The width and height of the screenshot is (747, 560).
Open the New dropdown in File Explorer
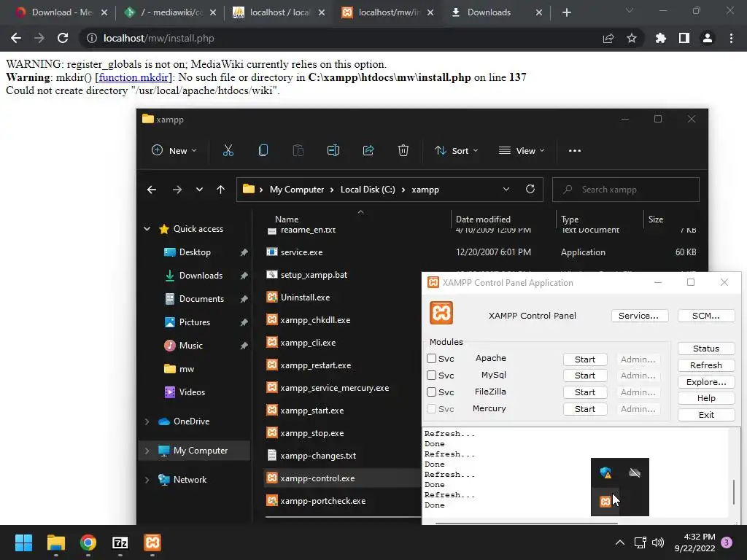[x=174, y=150]
